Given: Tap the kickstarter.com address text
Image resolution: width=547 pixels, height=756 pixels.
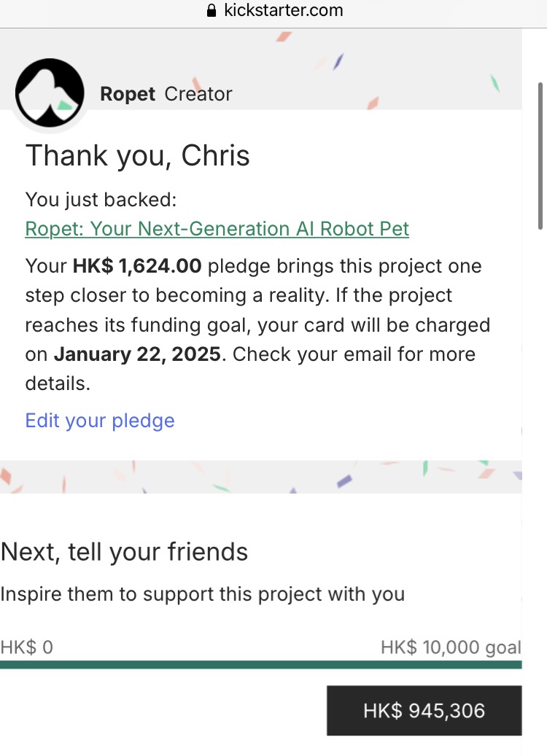Looking at the screenshot, I should pos(283,10).
